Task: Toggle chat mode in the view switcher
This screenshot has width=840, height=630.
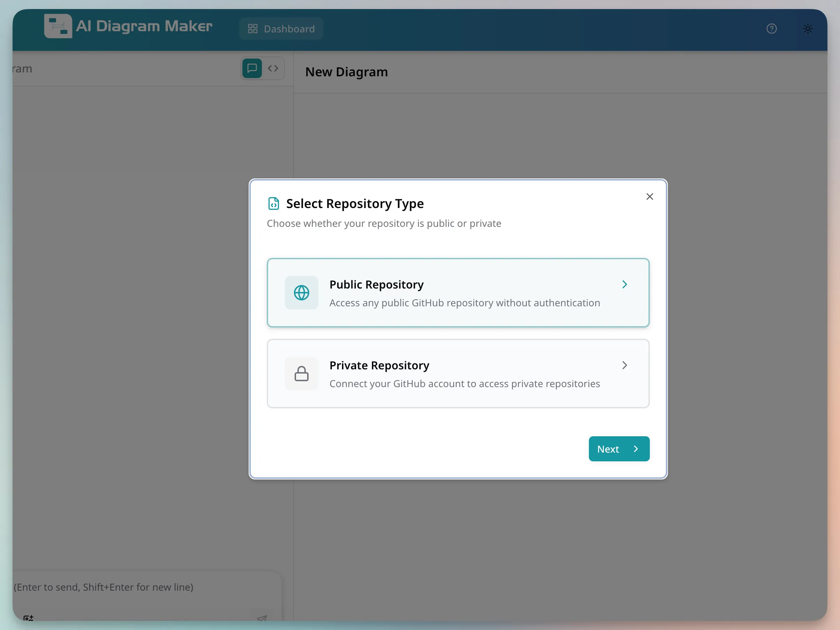Action: tap(252, 68)
